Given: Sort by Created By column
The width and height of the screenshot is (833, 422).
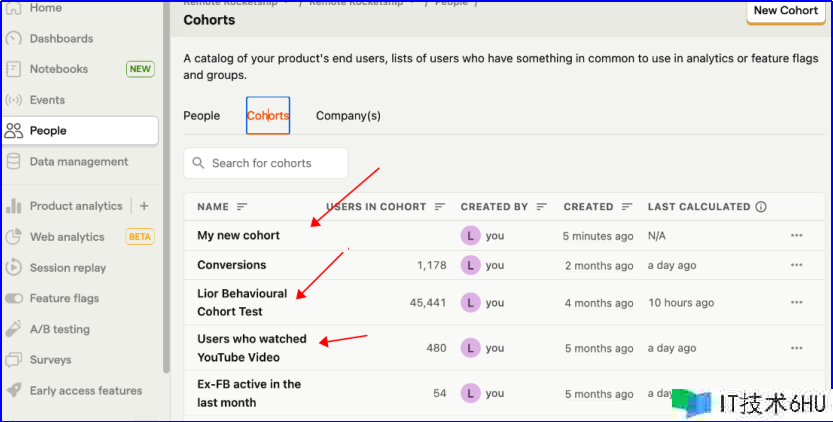Looking at the screenshot, I should click(x=542, y=207).
